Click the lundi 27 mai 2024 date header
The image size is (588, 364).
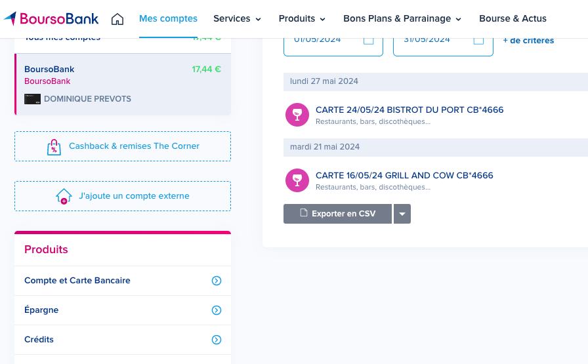pos(436,81)
